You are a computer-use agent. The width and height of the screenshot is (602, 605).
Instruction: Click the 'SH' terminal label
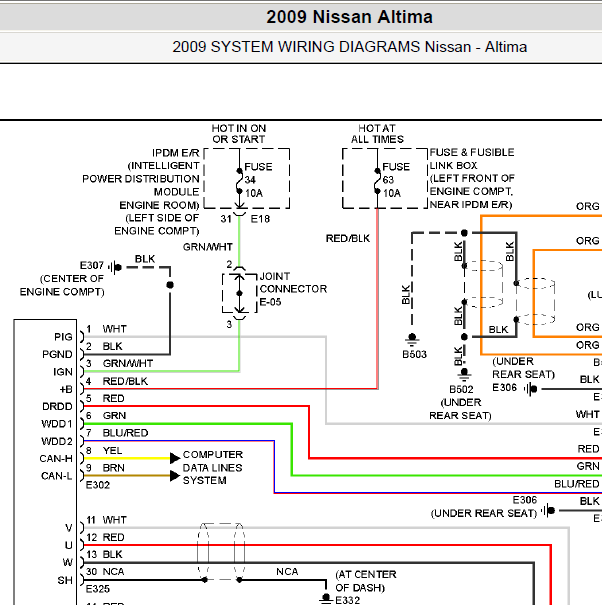[x=65, y=580]
